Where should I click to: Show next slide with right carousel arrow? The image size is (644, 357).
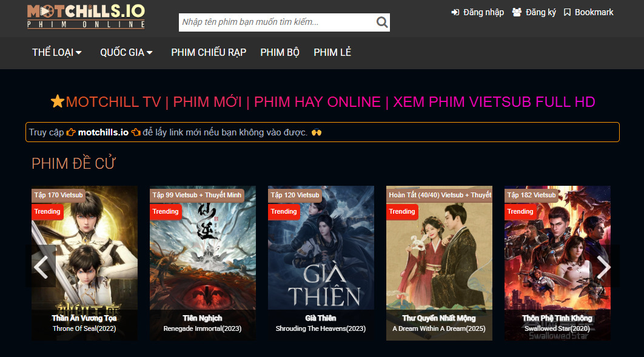click(x=603, y=267)
